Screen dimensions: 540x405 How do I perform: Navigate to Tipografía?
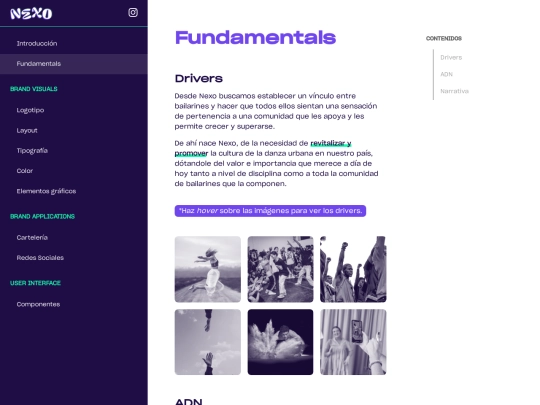32,150
